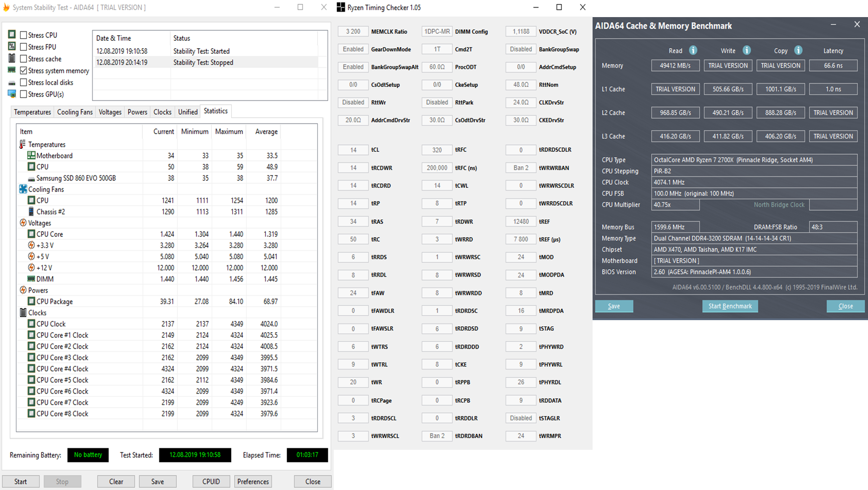Image resolution: width=868 pixels, height=490 pixels.
Task: Click the Copy info icon in benchmark
Action: (798, 50)
